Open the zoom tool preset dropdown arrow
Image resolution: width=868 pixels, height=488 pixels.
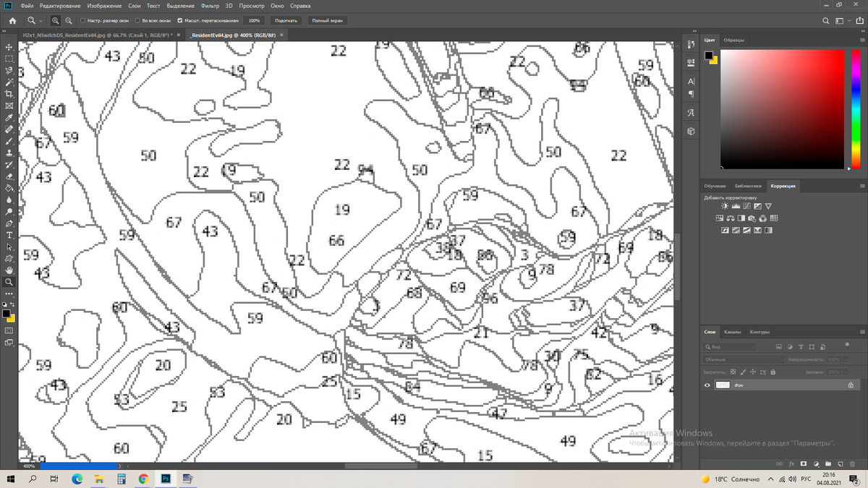(x=41, y=21)
